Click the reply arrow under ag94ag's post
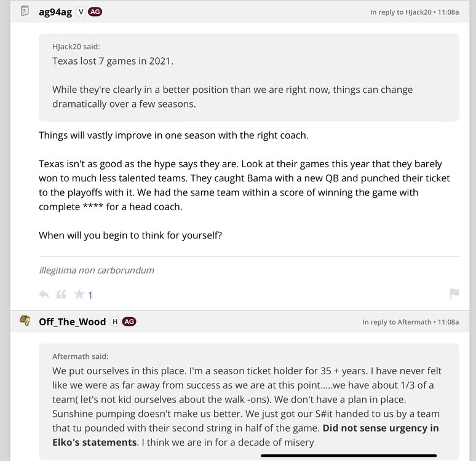The height and width of the screenshot is (461, 476). tap(44, 294)
